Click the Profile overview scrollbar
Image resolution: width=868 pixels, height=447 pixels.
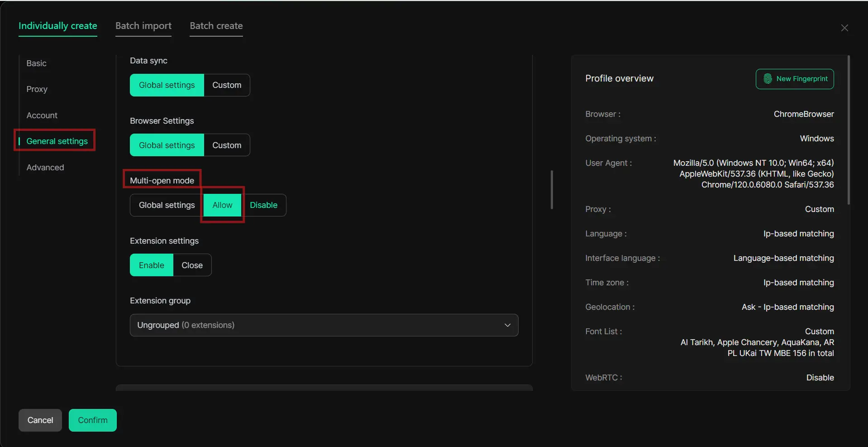click(x=849, y=130)
